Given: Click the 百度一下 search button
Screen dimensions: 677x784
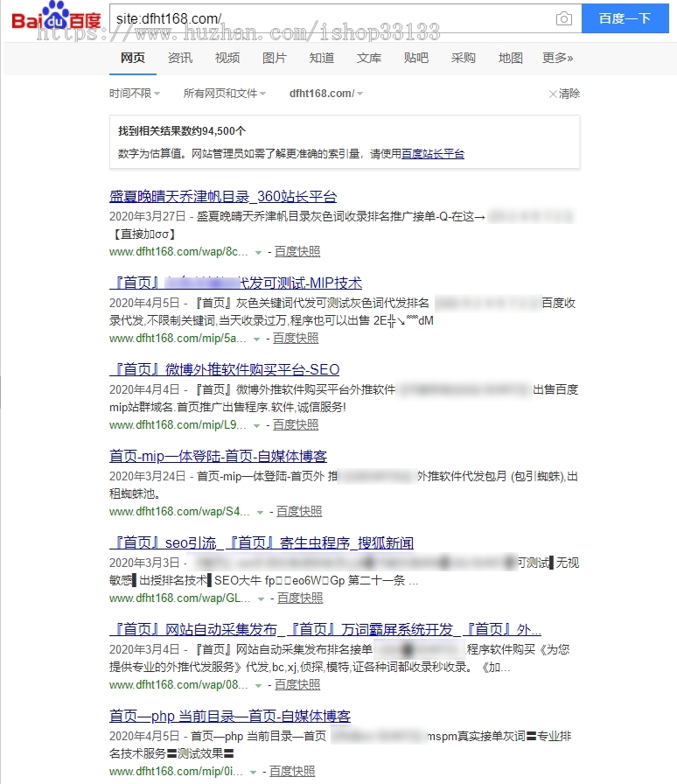Looking at the screenshot, I should pos(625,18).
